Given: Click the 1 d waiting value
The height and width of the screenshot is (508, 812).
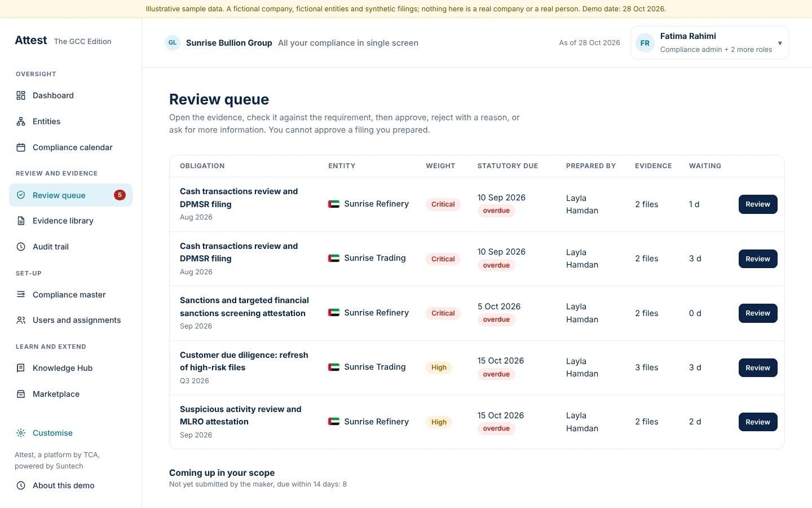Looking at the screenshot, I should click(x=694, y=204).
